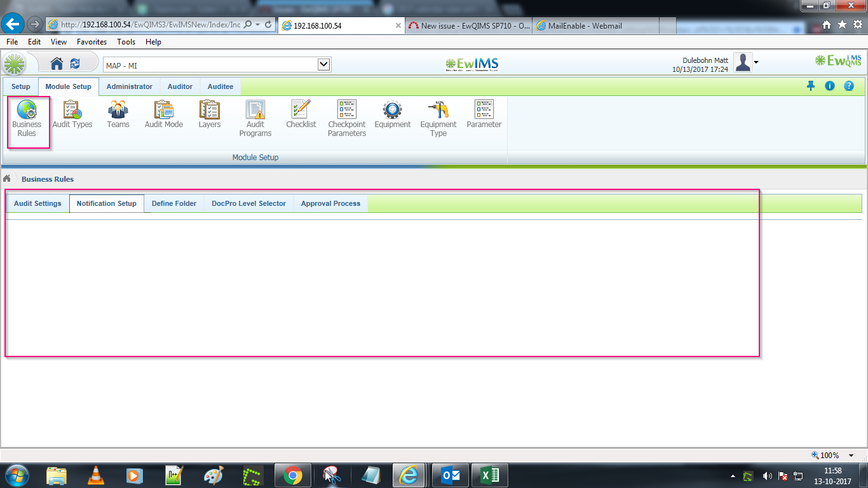This screenshot has width=868, height=488.
Task: Show hidden system tray icons arrow
Action: click(733, 475)
